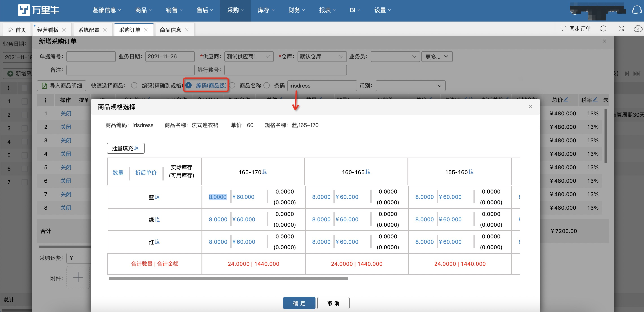The width and height of the screenshot is (644, 312).
Task: Click fill icon beside 绿 row
Action: click(x=157, y=220)
